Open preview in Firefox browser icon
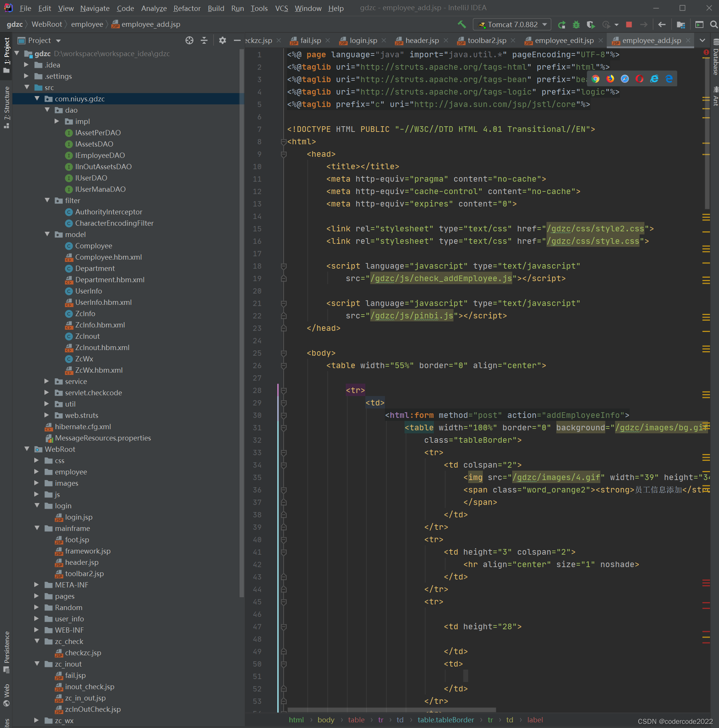This screenshot has width=719, height=728. [x=610, y=78]
